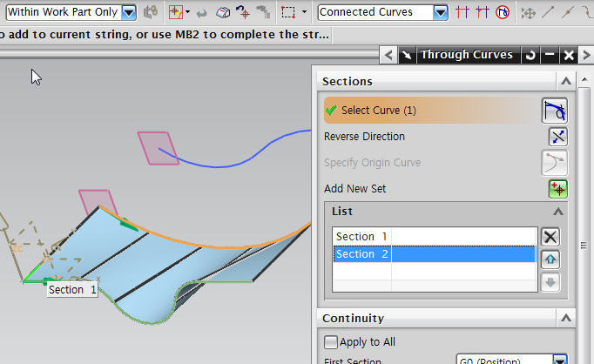Toggle the second red-blue Follow Fillet icon
594x364 pixels.
483,12
